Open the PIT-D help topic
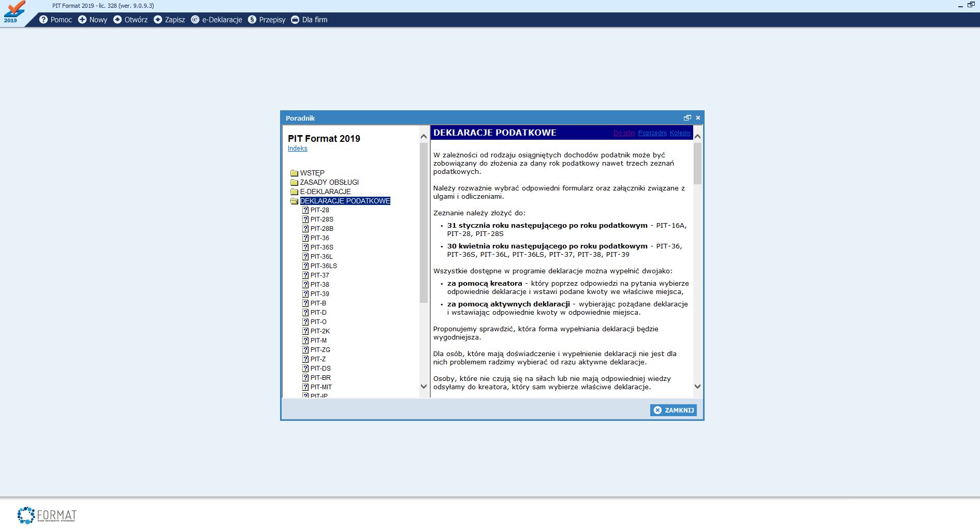This screenshot has width=980, height=529. (x=318, y=313)
